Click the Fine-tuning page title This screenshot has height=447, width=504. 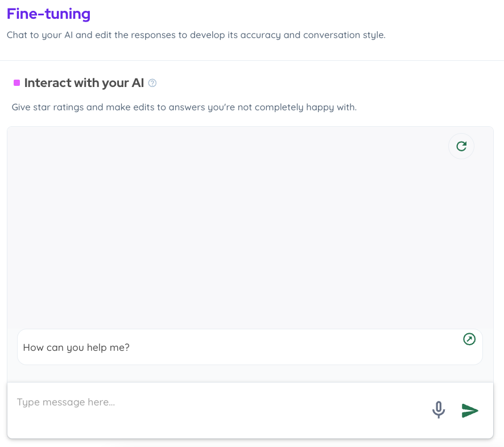48,14
